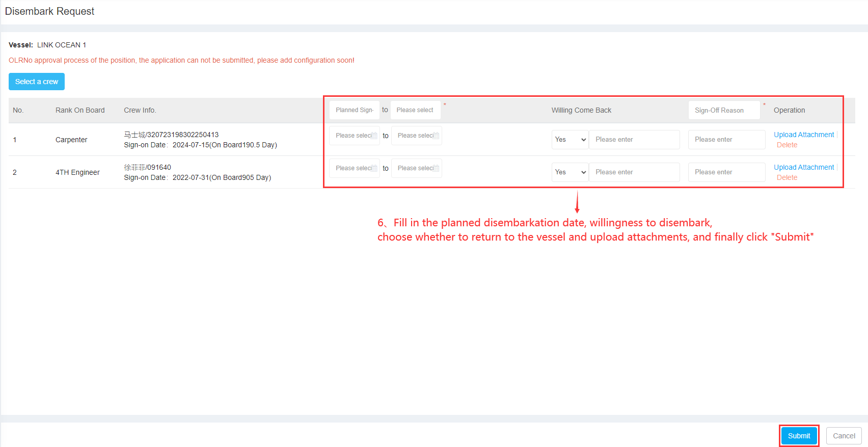Image resolution: width=868 pixels, height=447 pixels.
Task: Open Carpenter row start date picker
Action: pyautogui.click(x=355, y=136)
